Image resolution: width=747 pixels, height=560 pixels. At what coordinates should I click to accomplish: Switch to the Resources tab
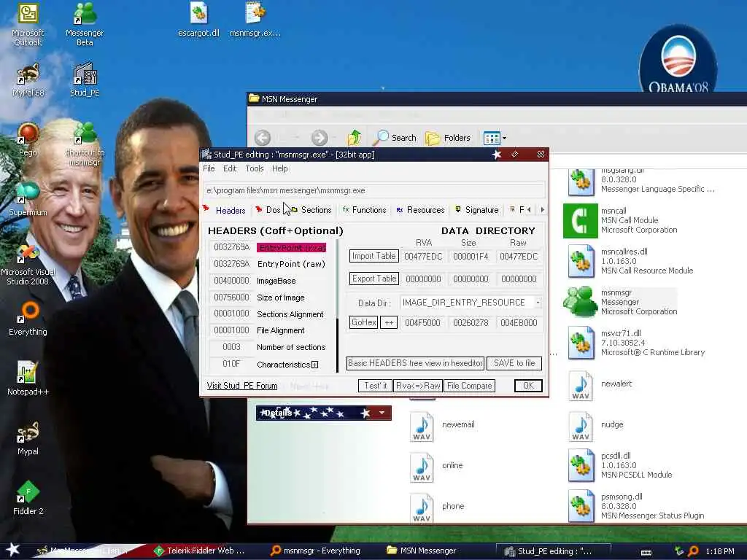[420, 210]
